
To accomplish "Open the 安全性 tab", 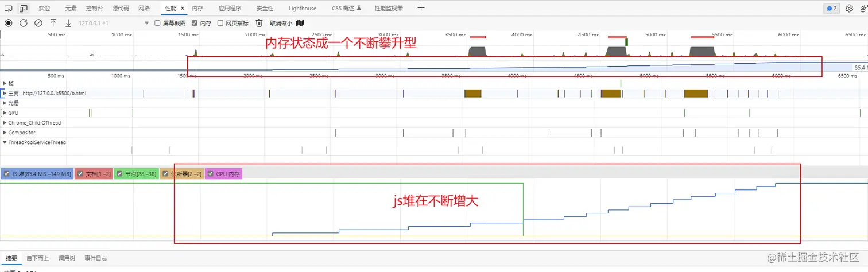I will click(x=265, y=9).
